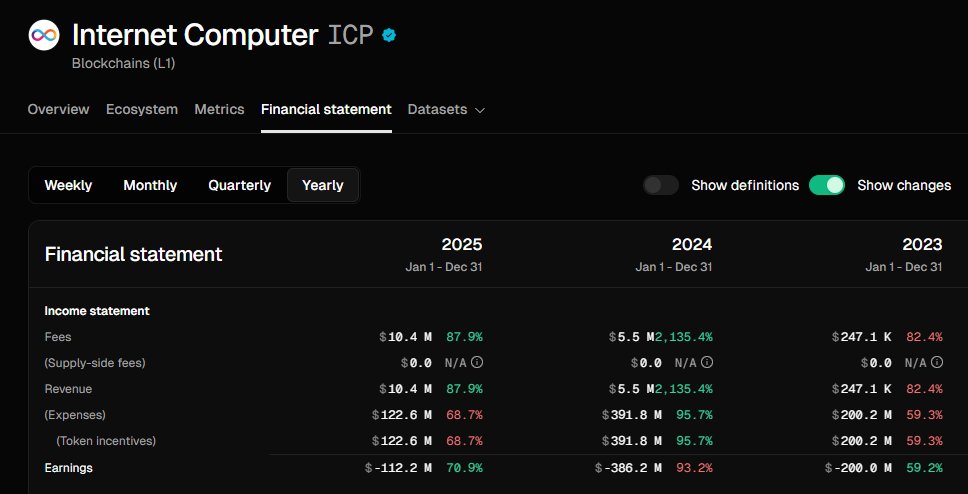Viewport: 968px width, 494px height.
Task: Go to the Metrics tab
Action: [x=219, y=109]
